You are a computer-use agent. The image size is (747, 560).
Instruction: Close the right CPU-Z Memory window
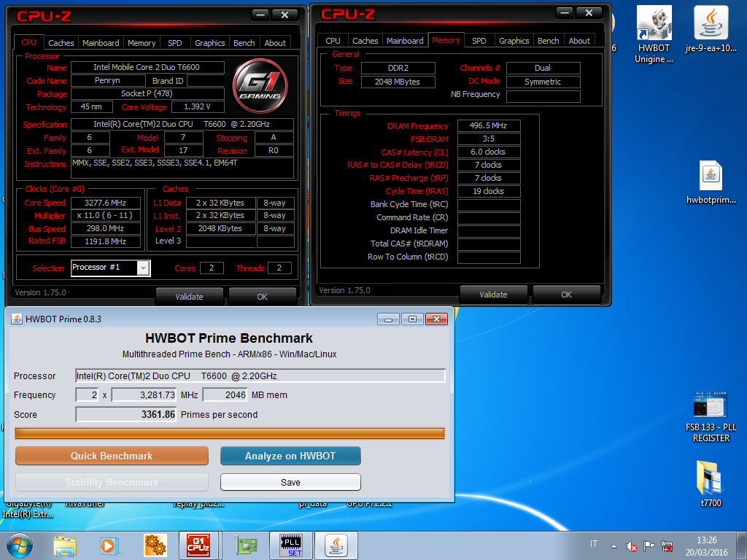click(x=589, y=13)
